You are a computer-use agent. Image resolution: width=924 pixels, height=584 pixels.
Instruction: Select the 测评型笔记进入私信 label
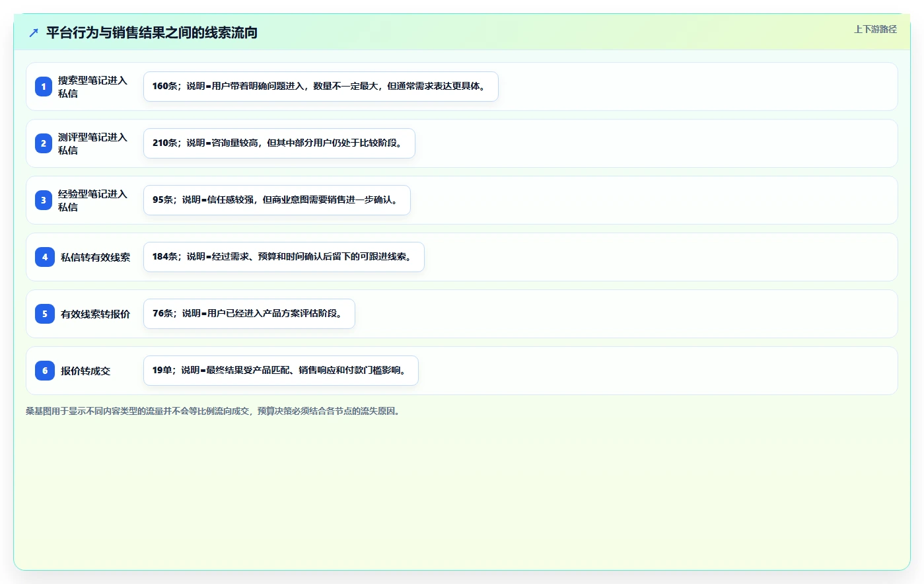point(92,143)
